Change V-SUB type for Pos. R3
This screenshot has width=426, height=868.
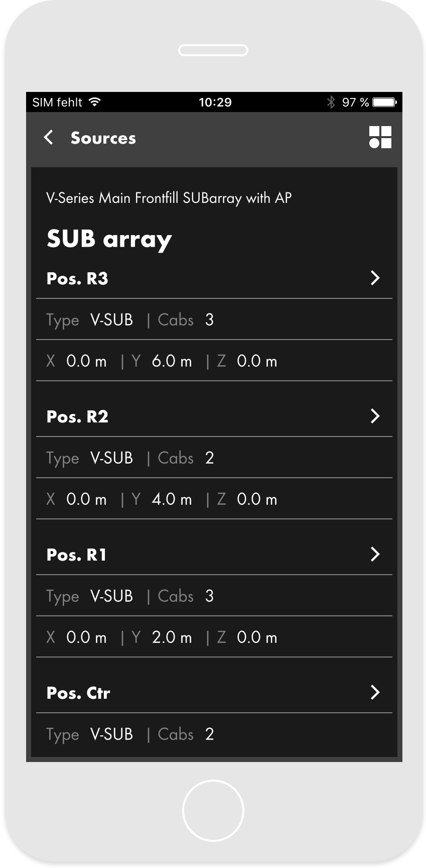111,319
